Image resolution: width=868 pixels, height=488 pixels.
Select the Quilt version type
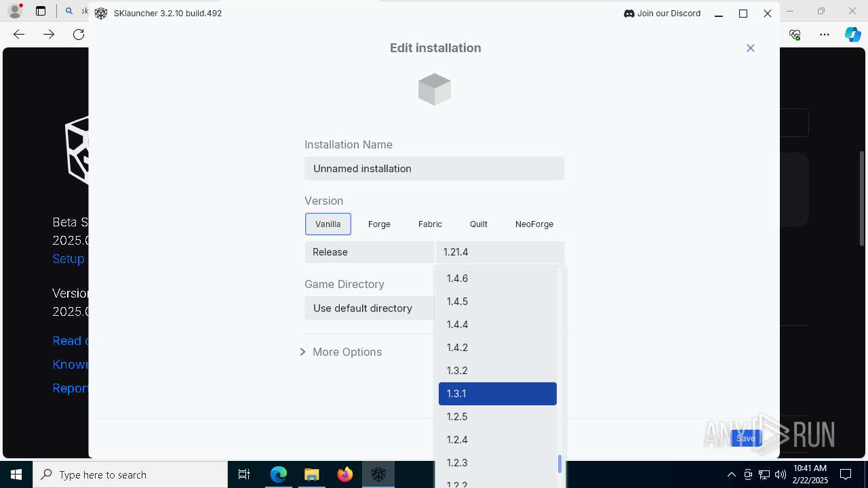479,224
